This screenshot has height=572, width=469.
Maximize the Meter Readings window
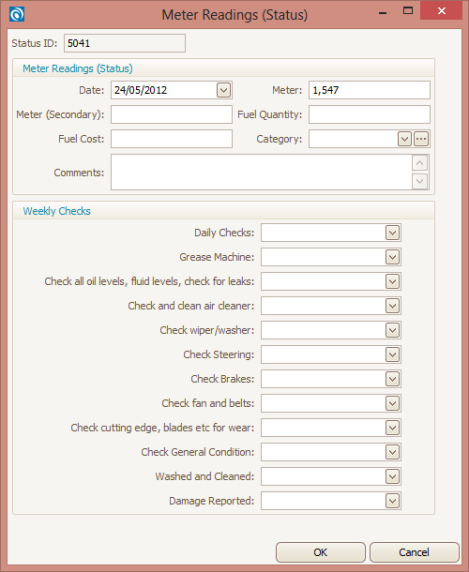(x=408, y=11)
